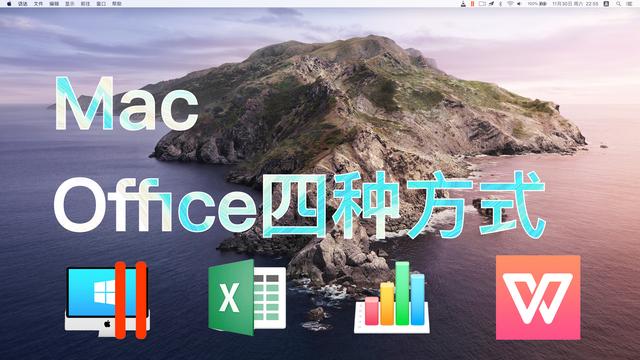The image size is (640, 360).
Task: Click the Parallels Desktop icon
Action: pyautogui.click(x=107, y=301)
